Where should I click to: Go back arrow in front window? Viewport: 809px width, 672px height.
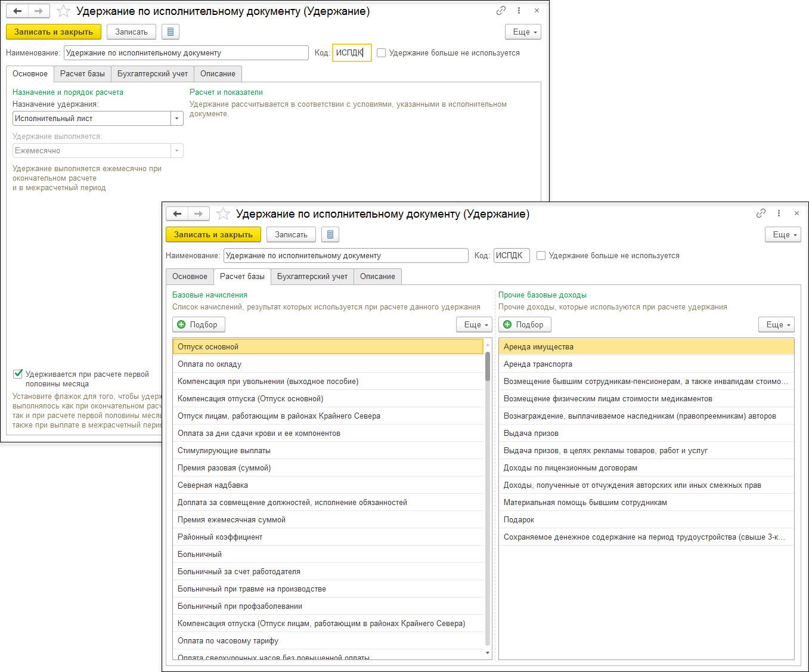(177, 213)
